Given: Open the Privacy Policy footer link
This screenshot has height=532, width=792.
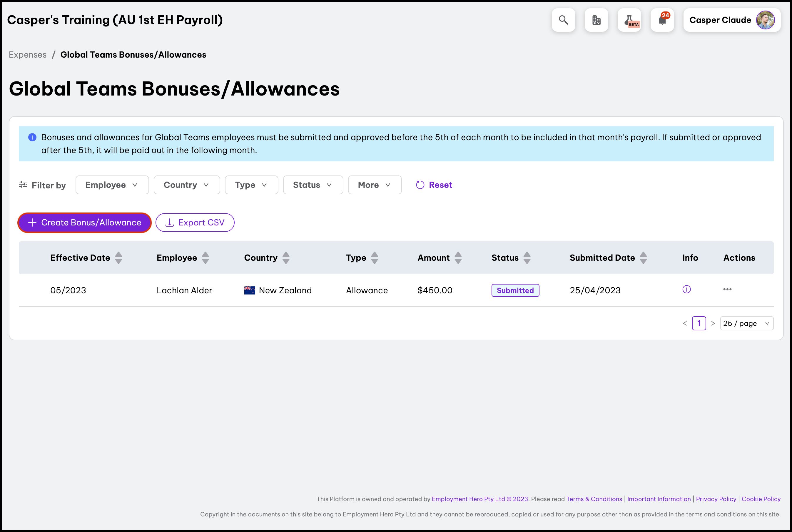Looking at the screenshot, I should [716, 499].
